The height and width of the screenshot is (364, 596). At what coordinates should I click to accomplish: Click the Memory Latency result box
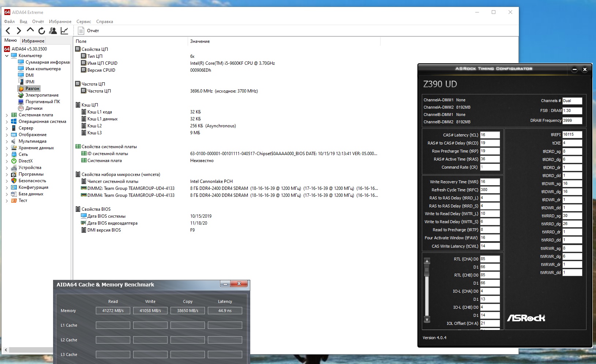tap(225, 311)
